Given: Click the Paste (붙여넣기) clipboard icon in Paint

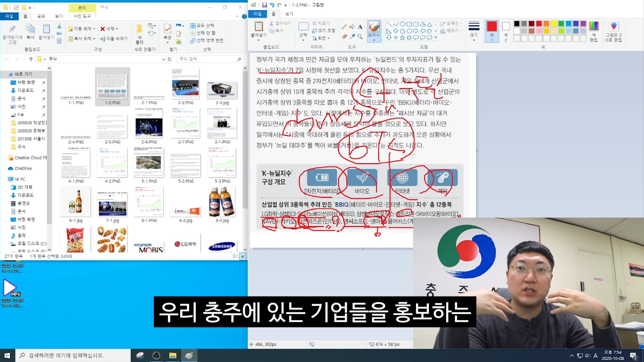Looking at the screenshot, I should click(259, 26).
